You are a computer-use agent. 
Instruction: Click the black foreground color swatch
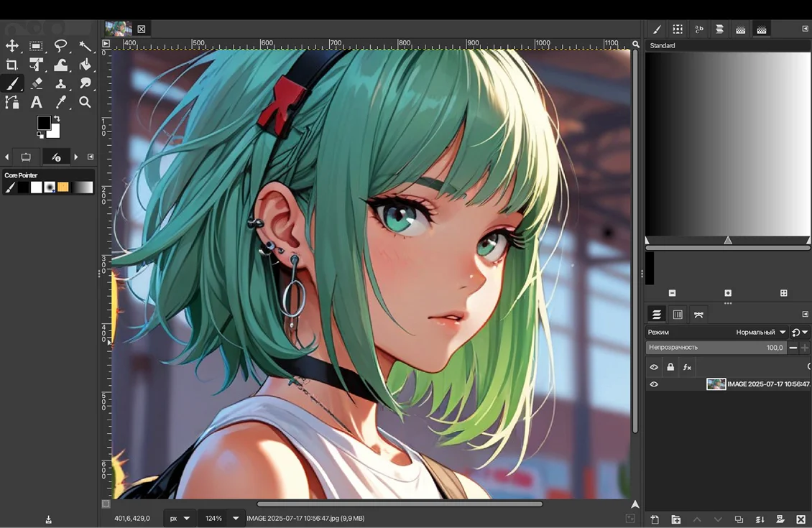pyautogui.click(x=44, y=123)
